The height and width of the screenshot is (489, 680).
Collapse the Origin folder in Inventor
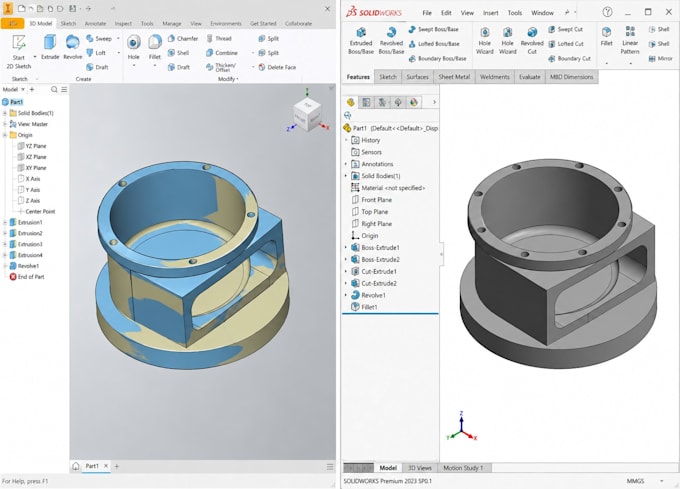5,135
